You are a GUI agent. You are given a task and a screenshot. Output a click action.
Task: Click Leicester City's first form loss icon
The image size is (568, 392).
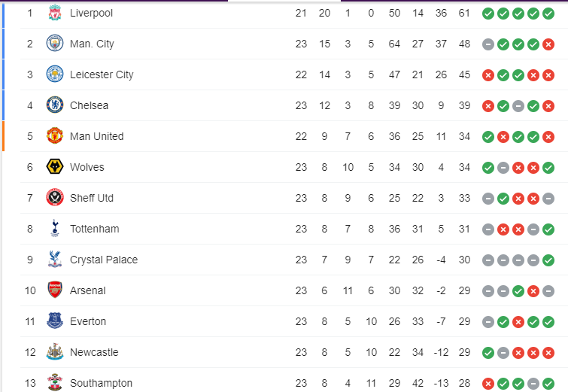pos(488,74)
